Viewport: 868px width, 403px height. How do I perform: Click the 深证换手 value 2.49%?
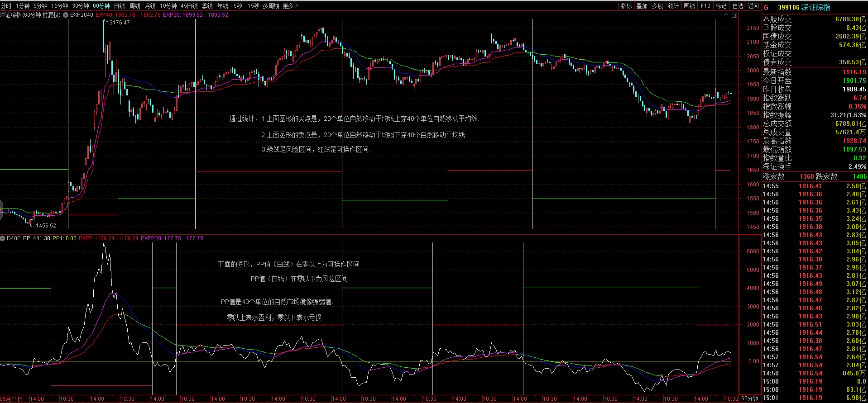pyautogui.click(x=857, y=166)
